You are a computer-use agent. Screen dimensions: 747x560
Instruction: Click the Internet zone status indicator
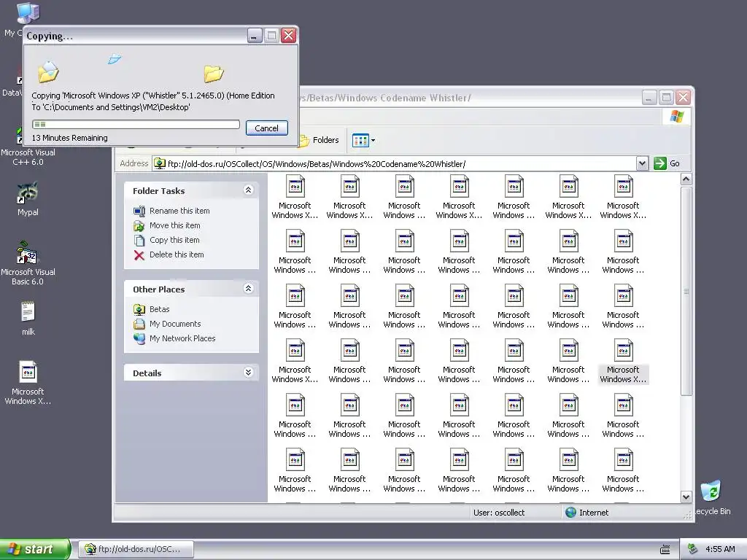coord(587,513)
